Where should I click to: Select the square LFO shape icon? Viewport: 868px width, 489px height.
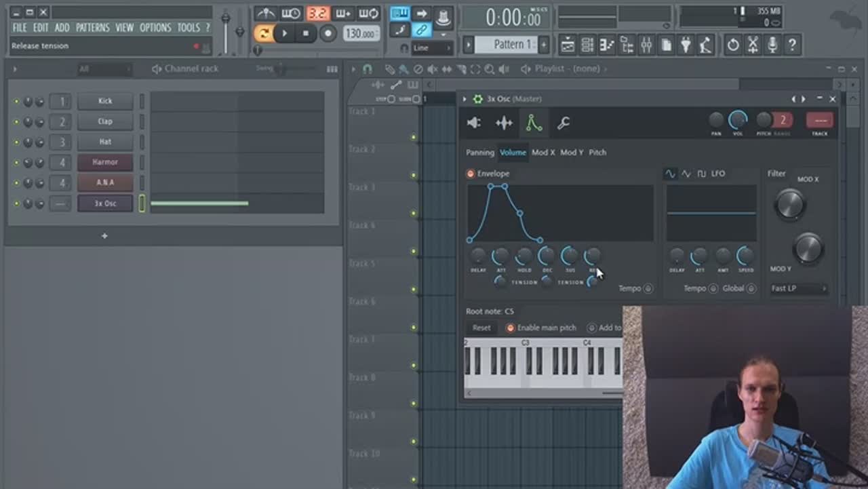click(x=702, y=174)
